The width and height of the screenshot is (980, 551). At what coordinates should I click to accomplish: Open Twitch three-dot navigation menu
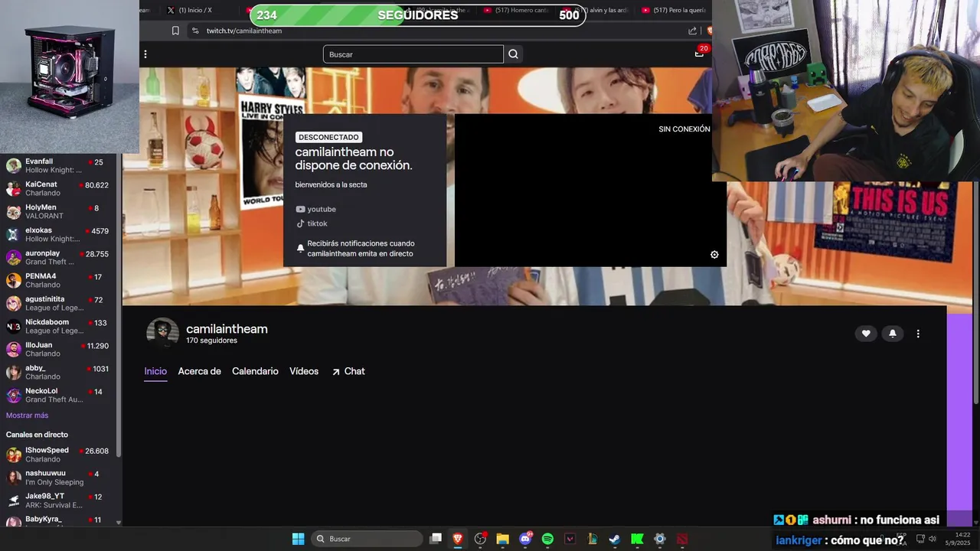point(145,54)
